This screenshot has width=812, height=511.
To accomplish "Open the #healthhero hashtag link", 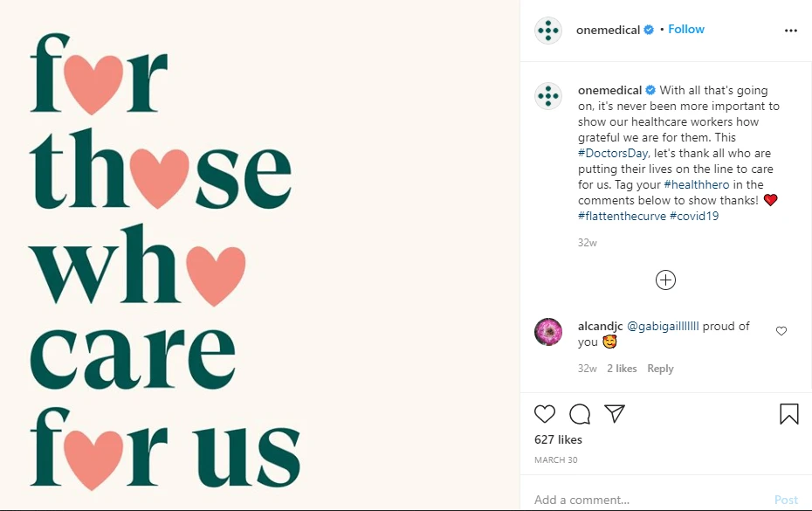I will coord(696,185).
